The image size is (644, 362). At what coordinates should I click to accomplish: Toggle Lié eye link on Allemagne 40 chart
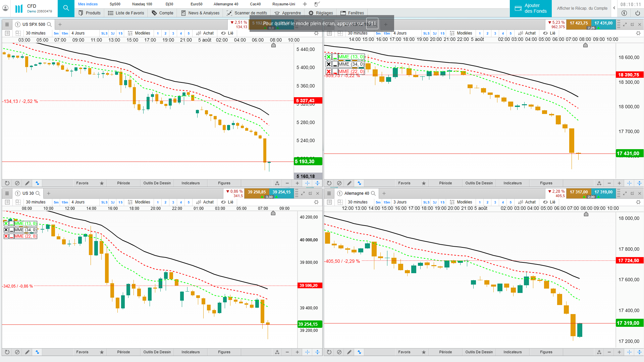[549, 202]
